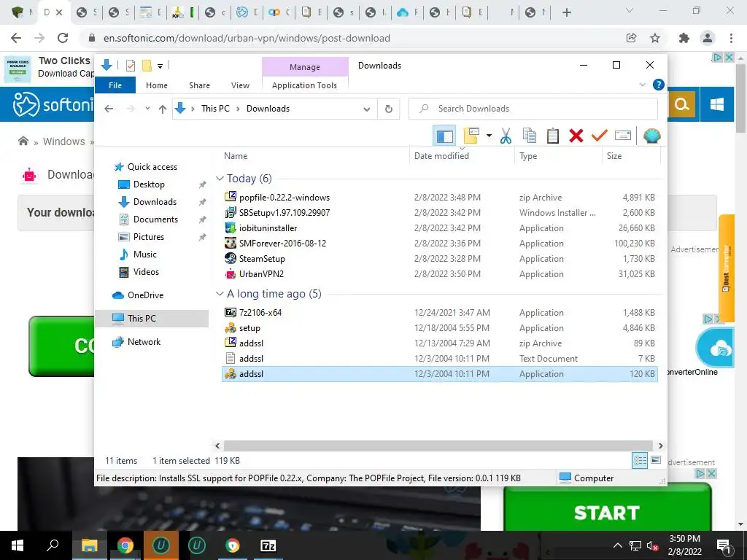Open the recent locations dropdown
The image size is (747, 560).
coord(147,109)
